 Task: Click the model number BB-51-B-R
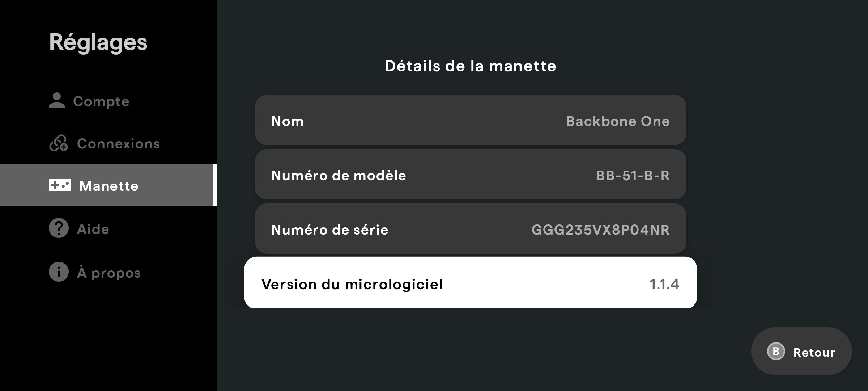coord(633,176)
